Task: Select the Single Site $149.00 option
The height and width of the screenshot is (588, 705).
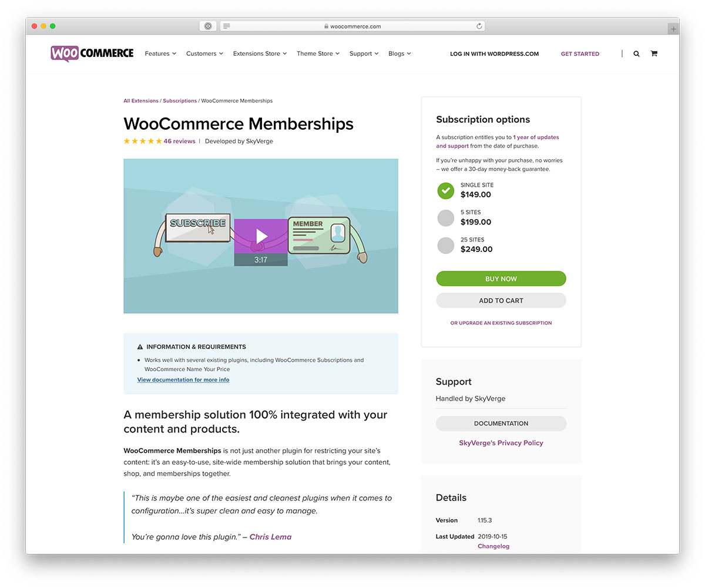Action: 446,190
